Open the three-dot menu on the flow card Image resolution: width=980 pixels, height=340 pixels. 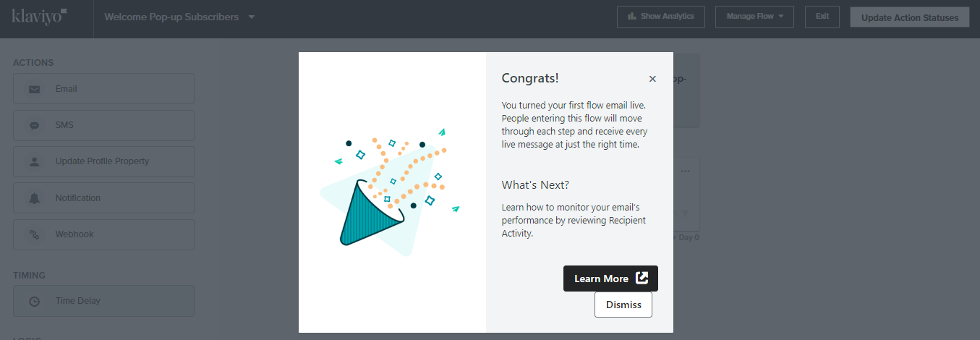[686, 171]
